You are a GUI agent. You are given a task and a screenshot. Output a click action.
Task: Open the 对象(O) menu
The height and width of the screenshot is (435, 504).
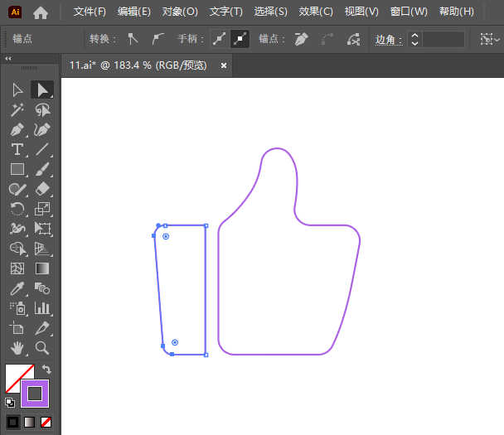[180, 12]
